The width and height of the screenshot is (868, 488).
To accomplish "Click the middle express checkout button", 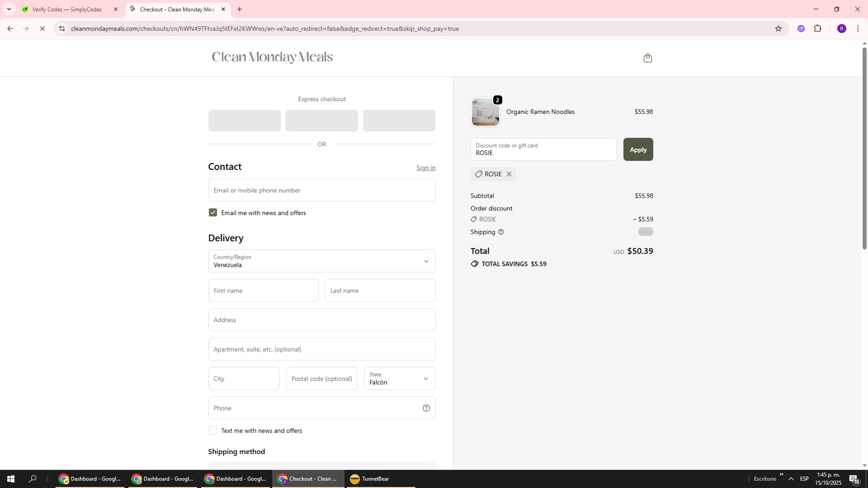I will pyautogui.click(x=322, y=121).
